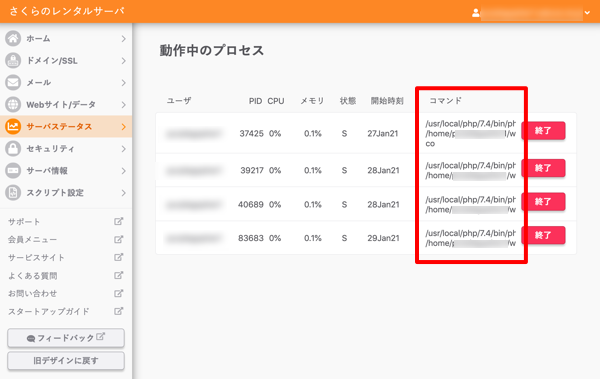The height and width of the screenshot is (379, 600).
Task: Click the script settings document icon
Action: click(13, 193)
